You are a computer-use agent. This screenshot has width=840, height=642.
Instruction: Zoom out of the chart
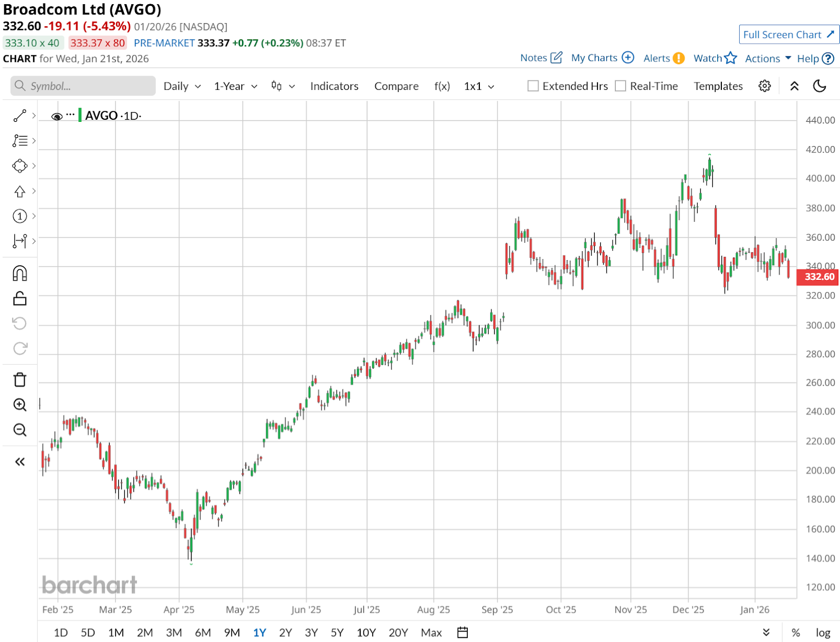click(x=20, y=430)
